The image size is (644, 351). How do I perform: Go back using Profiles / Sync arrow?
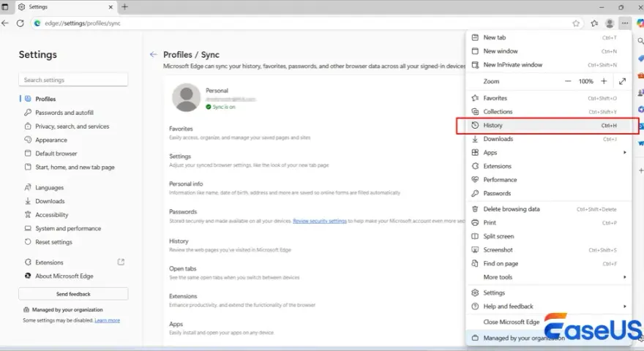pos(153,55)
